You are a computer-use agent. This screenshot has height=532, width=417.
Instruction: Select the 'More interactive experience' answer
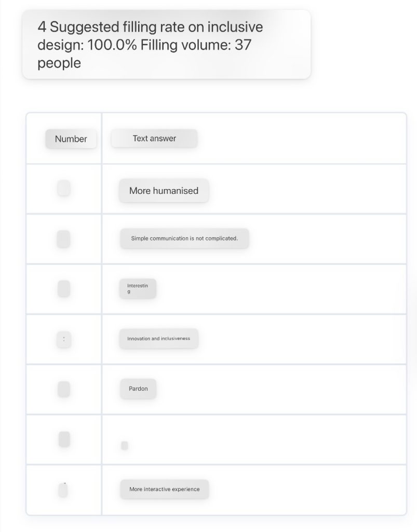coord(165,489)
